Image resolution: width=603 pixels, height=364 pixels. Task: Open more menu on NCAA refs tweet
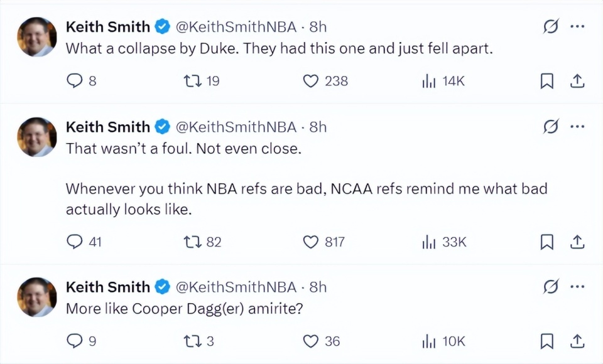(x=577, y=127)
